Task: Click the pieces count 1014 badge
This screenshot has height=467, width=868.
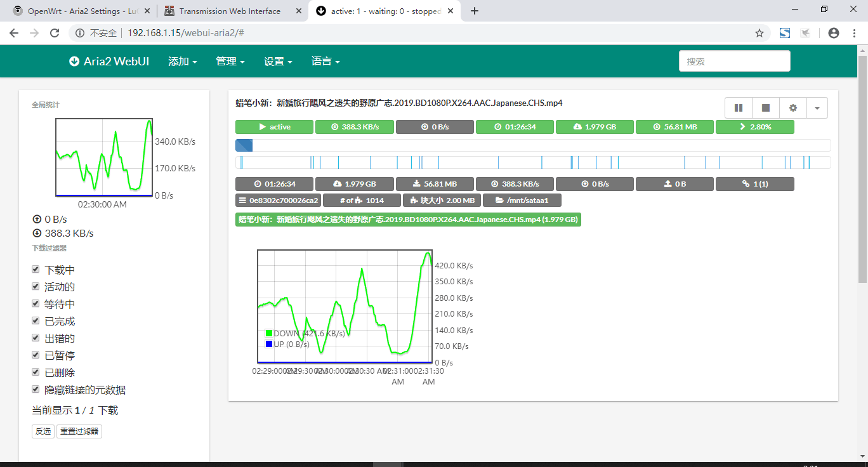Action: click(x=362, y=201)
